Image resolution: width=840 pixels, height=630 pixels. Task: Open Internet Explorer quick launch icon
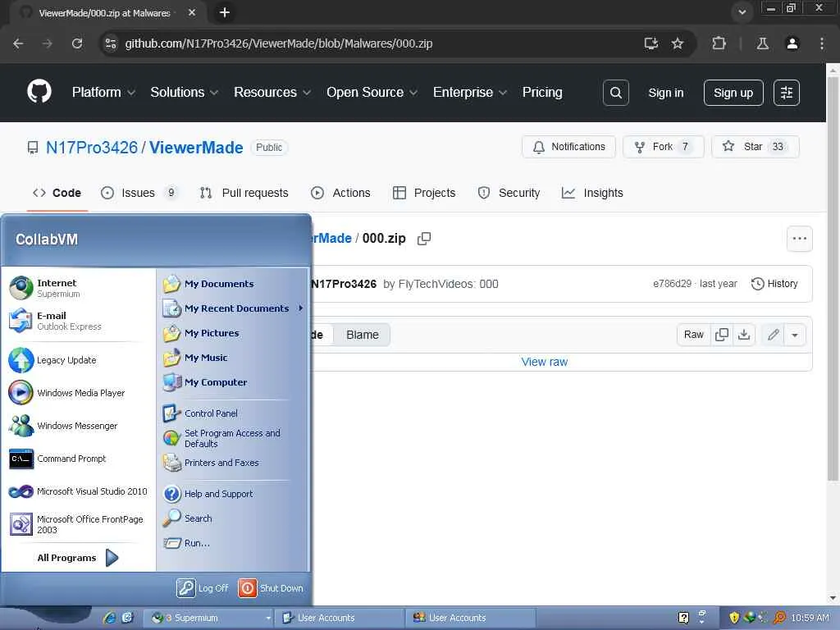(x=109, y=618)
